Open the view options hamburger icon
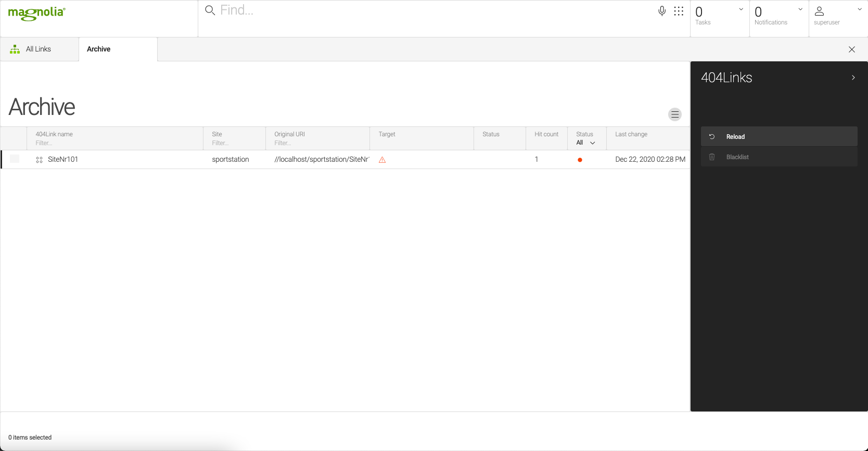This screenshot has height=451, width=868. [x=674, y=114]
